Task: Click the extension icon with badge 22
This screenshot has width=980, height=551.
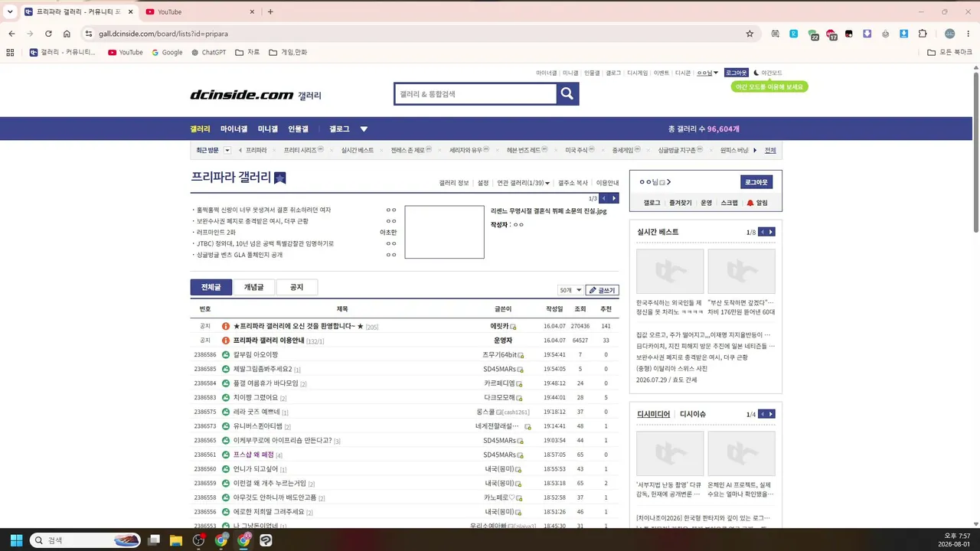Action: [813, 34]
